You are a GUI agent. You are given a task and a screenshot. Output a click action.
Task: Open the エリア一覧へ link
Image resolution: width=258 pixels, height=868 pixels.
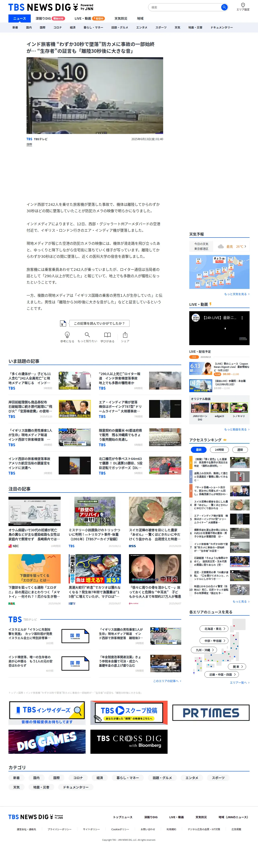click(240, 682)
